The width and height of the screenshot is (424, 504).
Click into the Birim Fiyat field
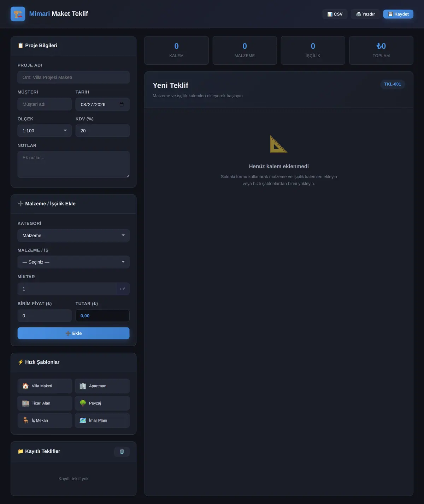tap(45, 316)
